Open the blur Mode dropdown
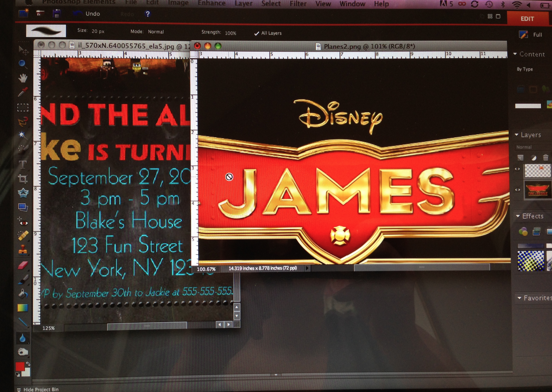The width and height of the screenshot is (552, 392). coord(156,32)
